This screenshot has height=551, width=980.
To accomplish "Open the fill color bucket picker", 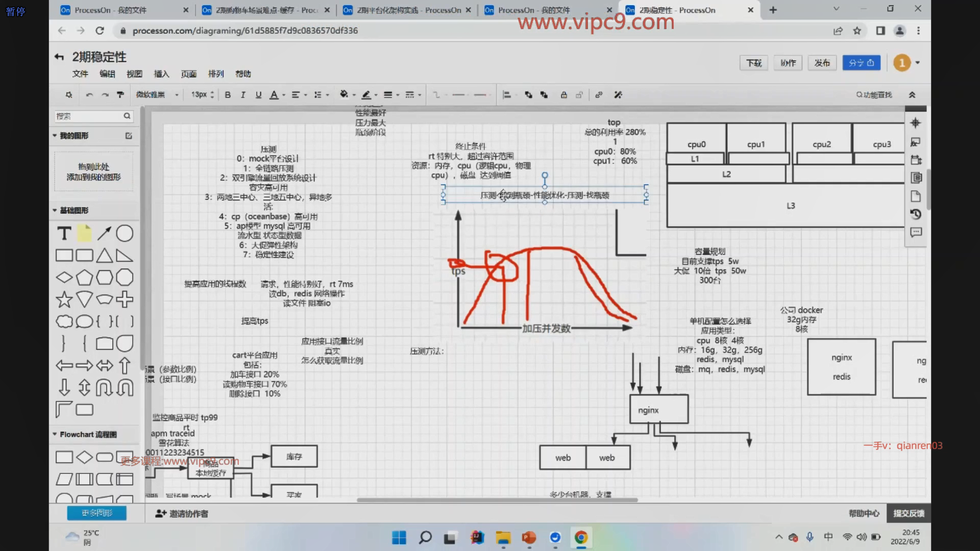I will pos(344,95).
